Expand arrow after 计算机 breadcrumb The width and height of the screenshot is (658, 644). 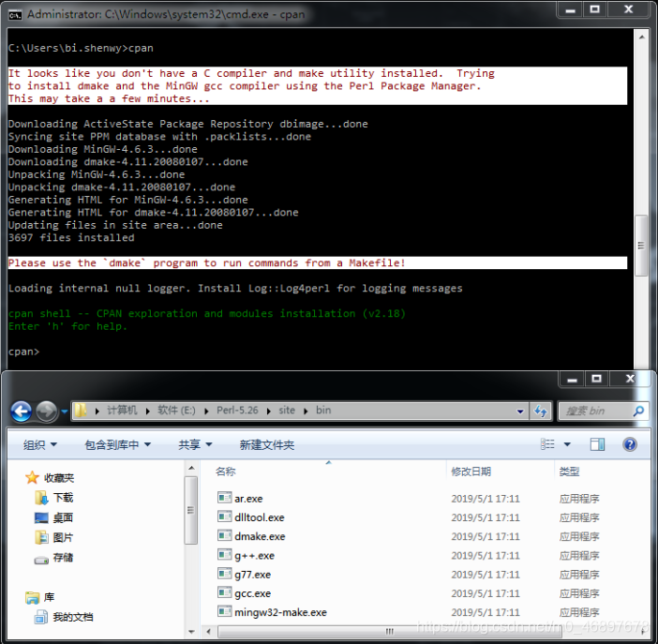click(x=148, y=411)
